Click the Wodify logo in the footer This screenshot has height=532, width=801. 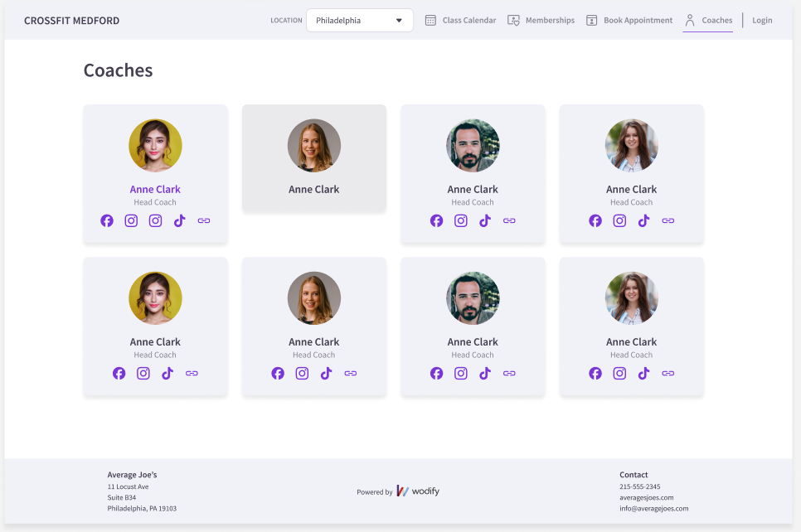click(418, 491)
